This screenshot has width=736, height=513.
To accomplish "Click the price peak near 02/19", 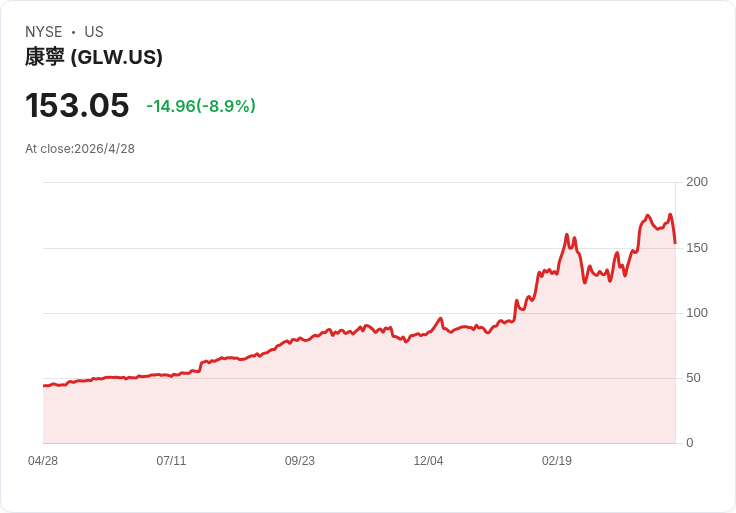I will 567,234.
